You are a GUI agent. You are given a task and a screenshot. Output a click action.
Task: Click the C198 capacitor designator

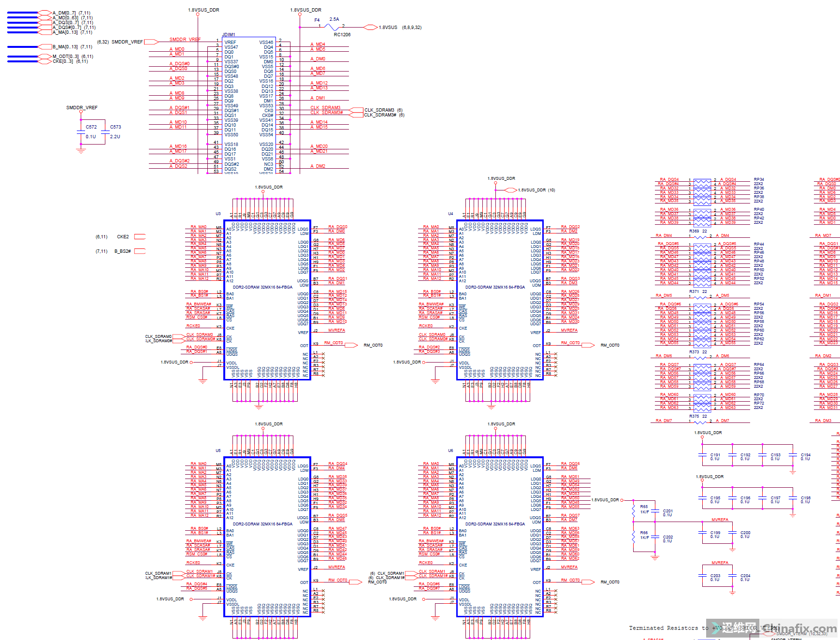point(806,498)
